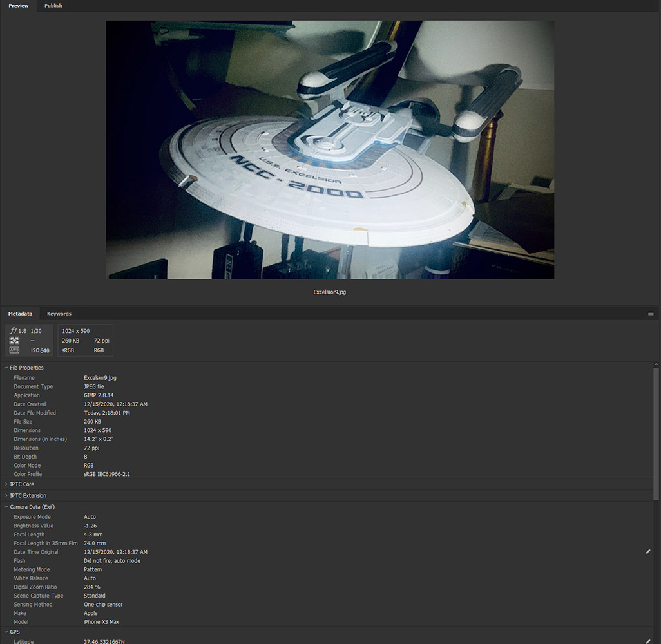Select the Filename value Excelsior9.jpg

100,377
